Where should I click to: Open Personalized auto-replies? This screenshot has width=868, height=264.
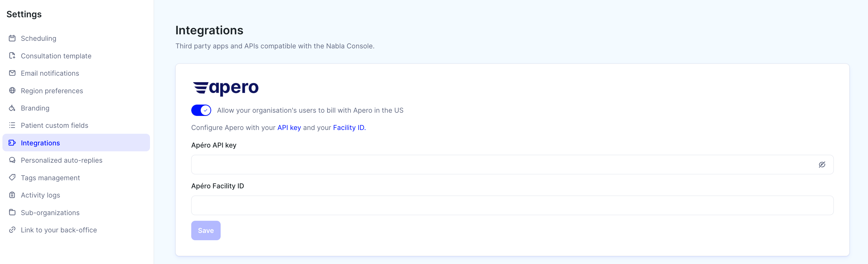coord(76,160)
